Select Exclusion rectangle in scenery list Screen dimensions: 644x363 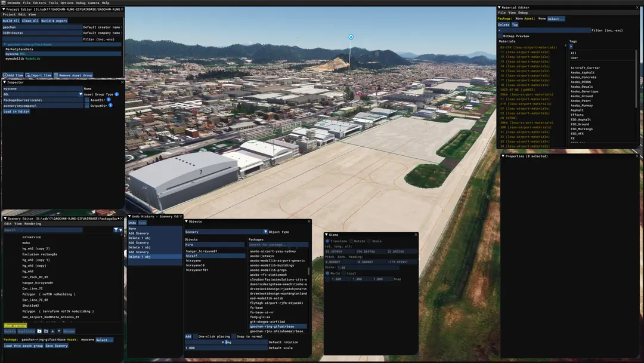pos(40,254)
